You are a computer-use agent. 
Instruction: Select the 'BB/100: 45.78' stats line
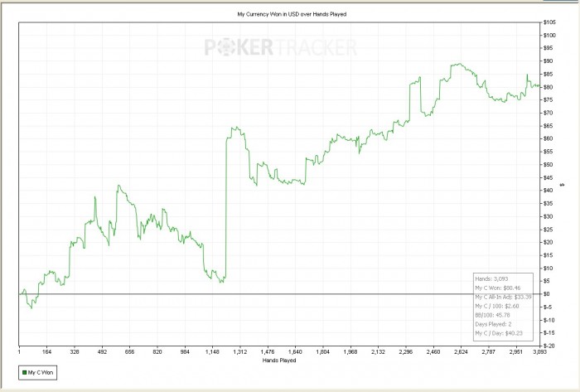click(x=493, y=315)
